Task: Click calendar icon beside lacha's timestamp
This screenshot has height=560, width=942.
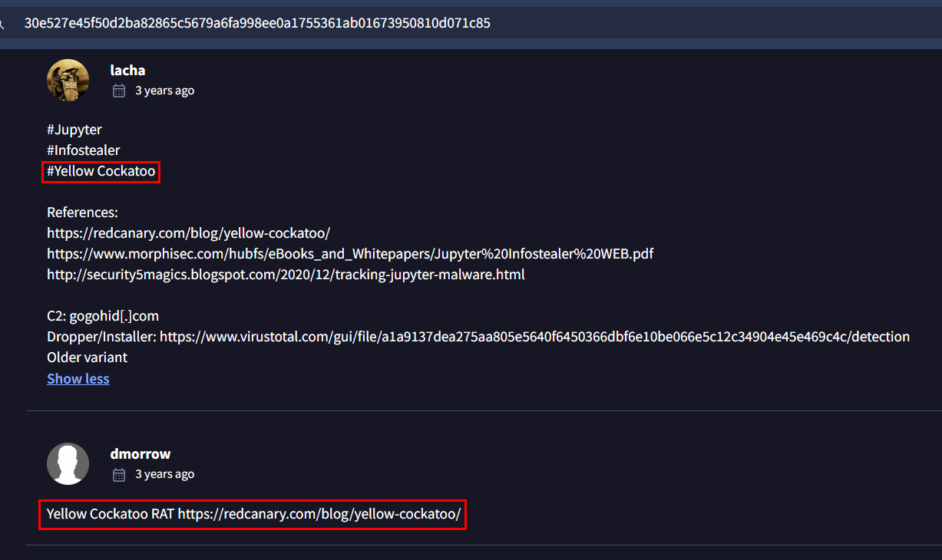Action: [x=119, y=91]
